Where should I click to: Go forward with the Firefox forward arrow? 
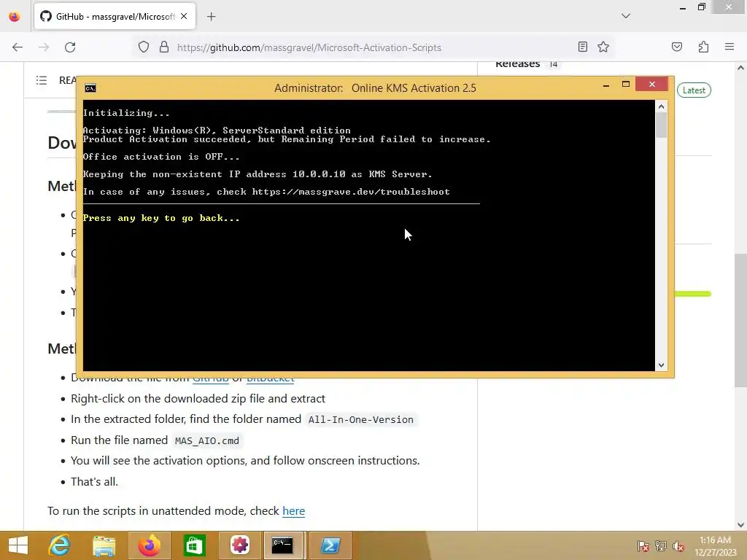[44, 47]
